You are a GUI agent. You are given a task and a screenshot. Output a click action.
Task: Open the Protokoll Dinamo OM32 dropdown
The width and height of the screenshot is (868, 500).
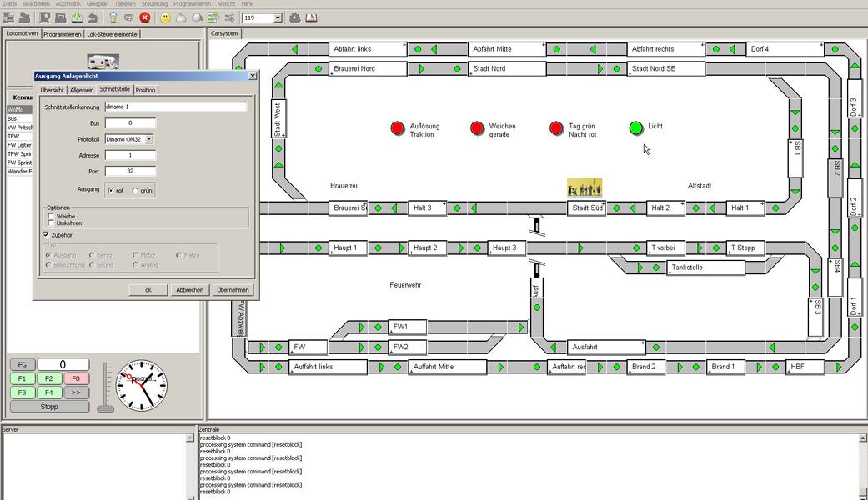(149, 139)
